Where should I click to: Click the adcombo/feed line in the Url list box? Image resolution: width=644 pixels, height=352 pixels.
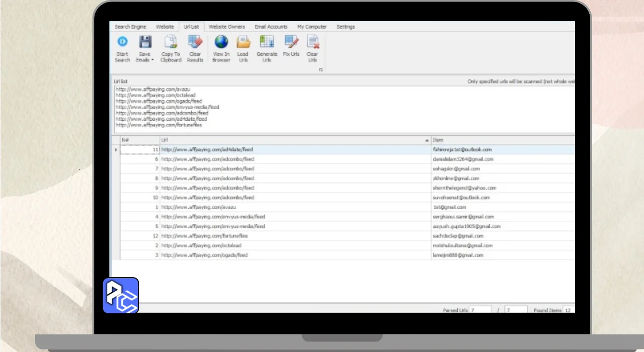tap(162, 113)
